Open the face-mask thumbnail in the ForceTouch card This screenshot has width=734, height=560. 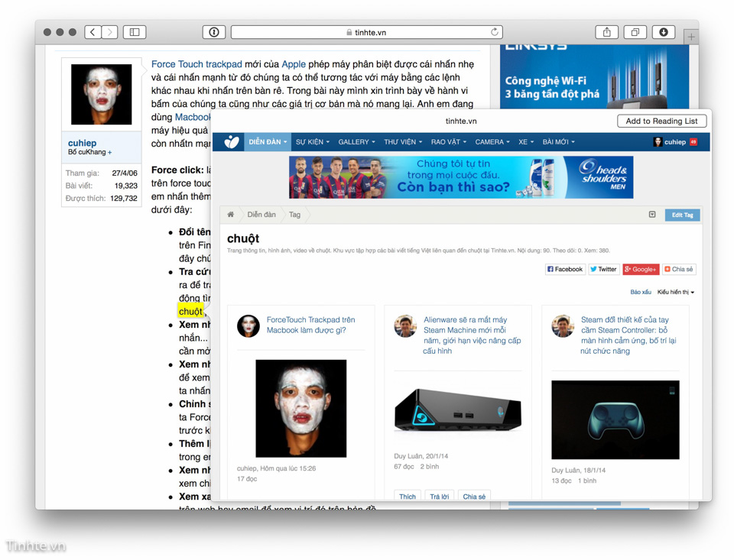pyautogui.click(x=301, y=409)
